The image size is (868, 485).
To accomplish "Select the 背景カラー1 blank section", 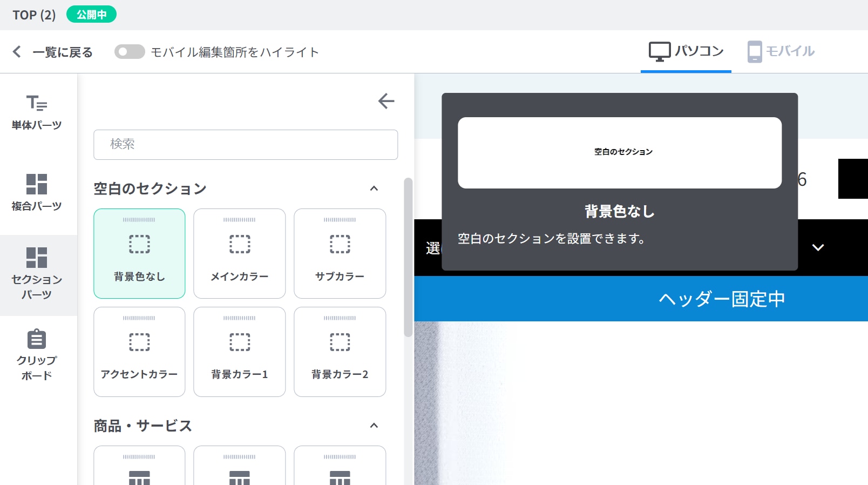I will click(x=239, y=352).
